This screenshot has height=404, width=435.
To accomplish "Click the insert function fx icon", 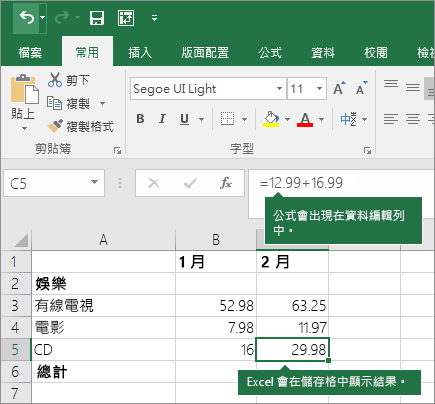I will coord(226,183).
